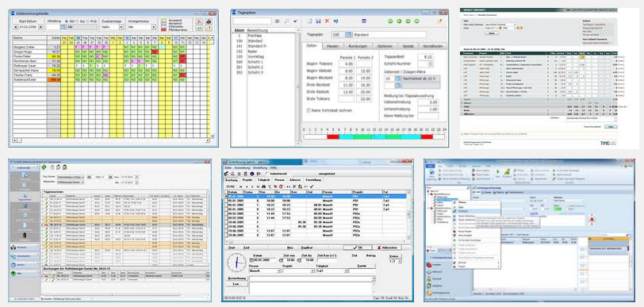Click the OK button with green checkmark
644x307 pixels.
point(357,248)
